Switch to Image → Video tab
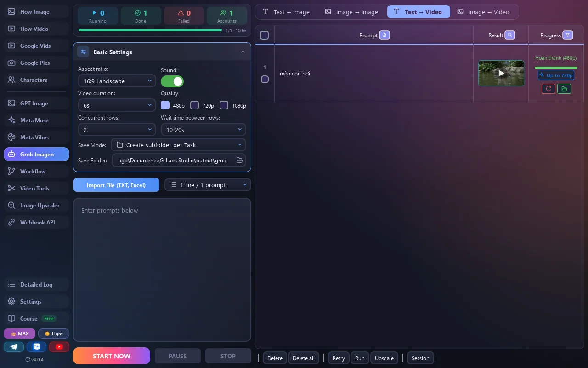This screenshot has width=588, height=368. tap(483, 12)
